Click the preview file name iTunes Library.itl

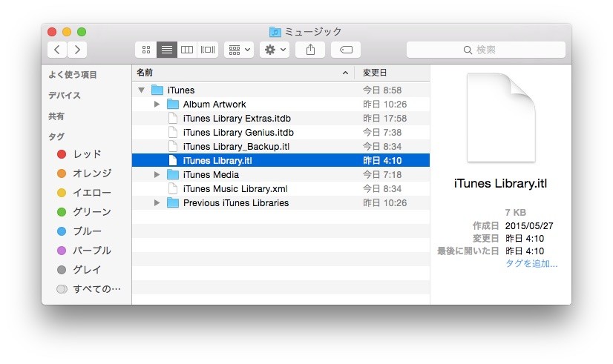(500, 184)
